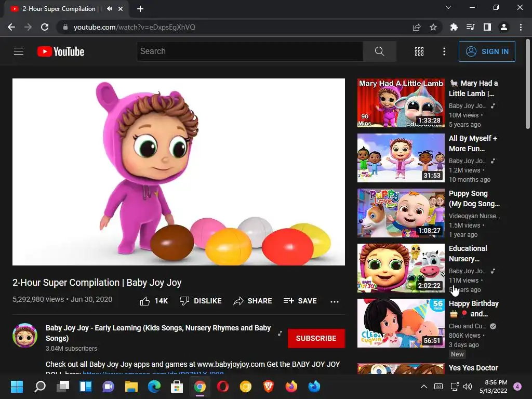The height and width of the screenshot is (399, 532).
Task: Open Baby Joy Joy channel name link
Action: point(158,333)
